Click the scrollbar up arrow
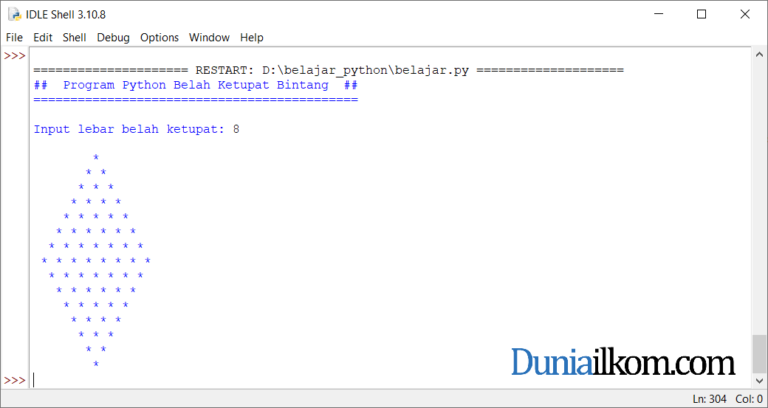 click(x=759, y=54)
